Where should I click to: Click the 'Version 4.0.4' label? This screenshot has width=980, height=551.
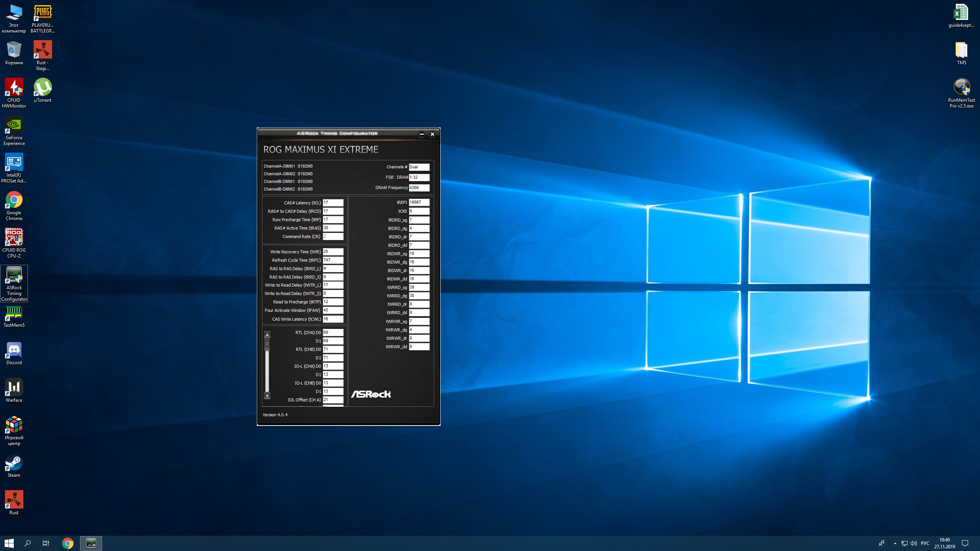275,415
